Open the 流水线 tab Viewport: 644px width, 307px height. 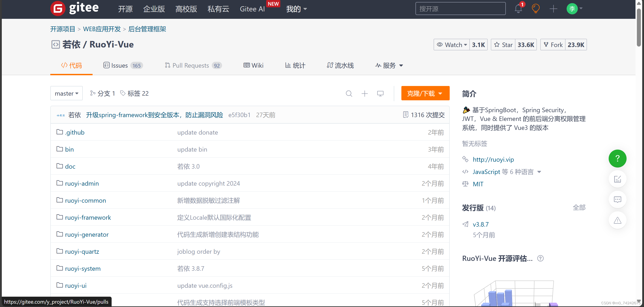(340, 66)
